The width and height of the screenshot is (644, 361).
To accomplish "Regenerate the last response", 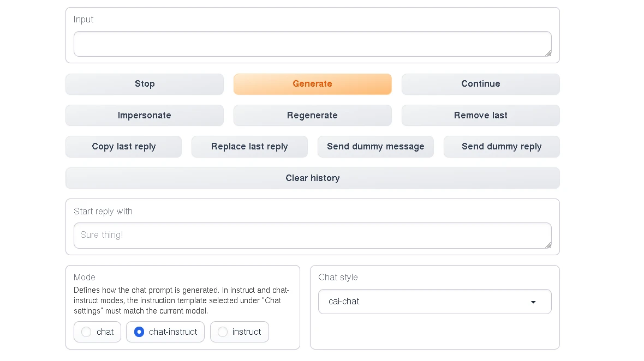I will click(312, 116).
